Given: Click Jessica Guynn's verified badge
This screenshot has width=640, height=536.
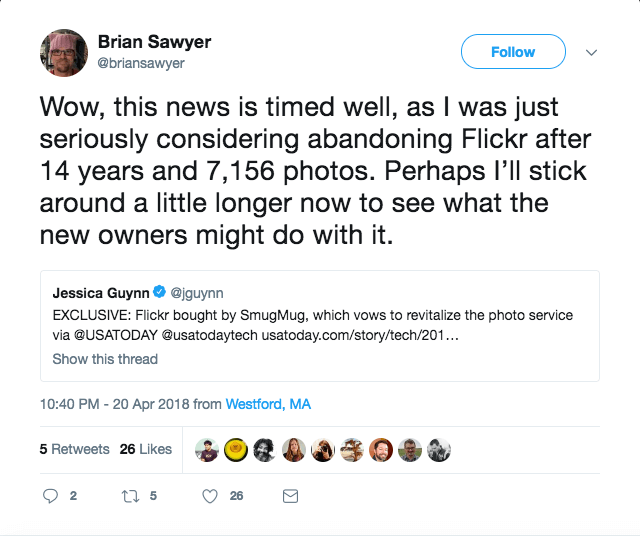Looking at the screenshot, I should [x=159, y=293].
